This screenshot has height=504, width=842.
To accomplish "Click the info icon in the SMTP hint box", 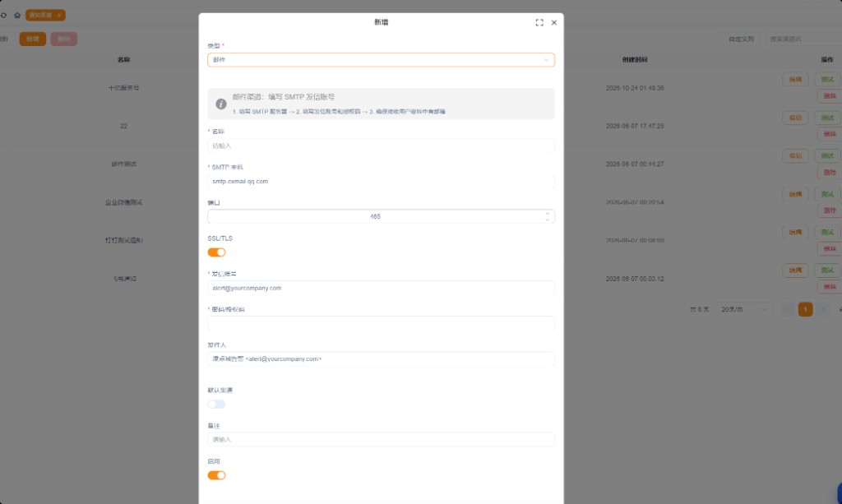I will (x=220, y=104).
